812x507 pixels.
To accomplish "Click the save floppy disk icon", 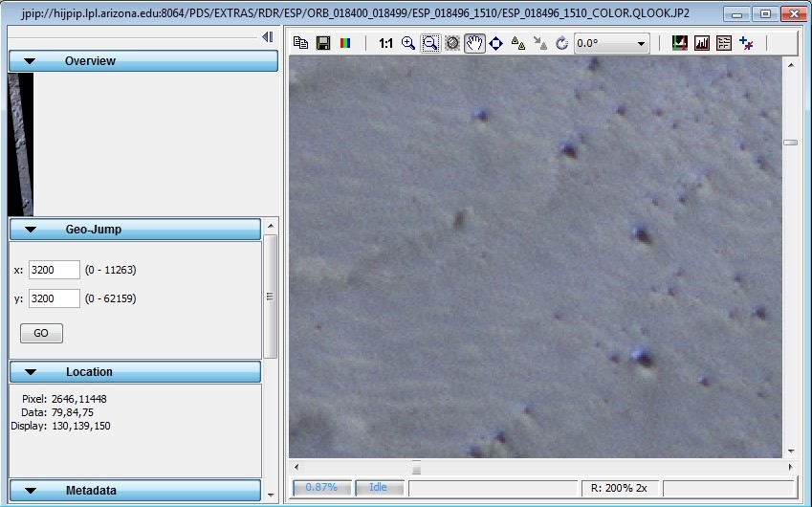I will 323,43.
